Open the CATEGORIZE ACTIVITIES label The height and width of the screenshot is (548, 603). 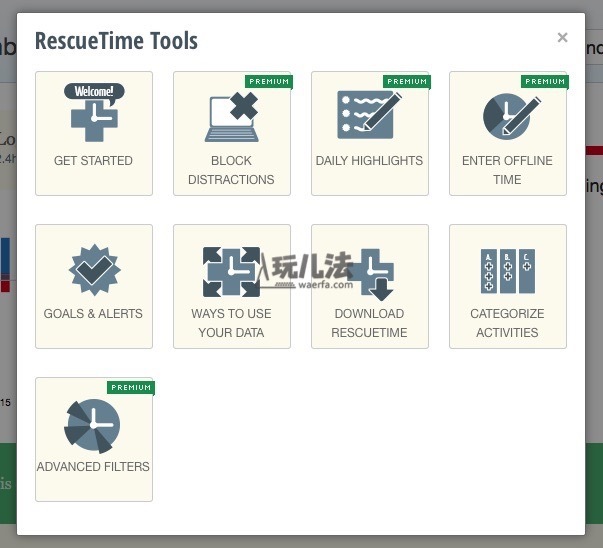coord(507,323)
